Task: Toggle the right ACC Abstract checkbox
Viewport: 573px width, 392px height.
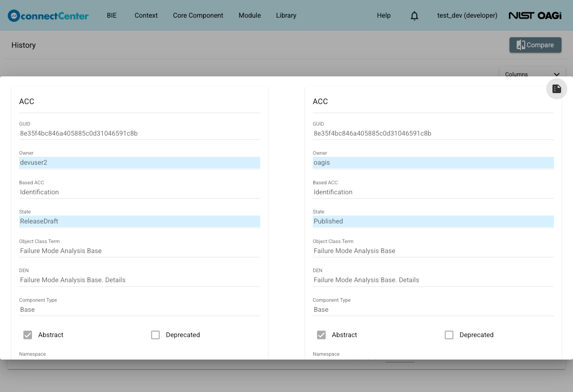Action: point(321,335)
